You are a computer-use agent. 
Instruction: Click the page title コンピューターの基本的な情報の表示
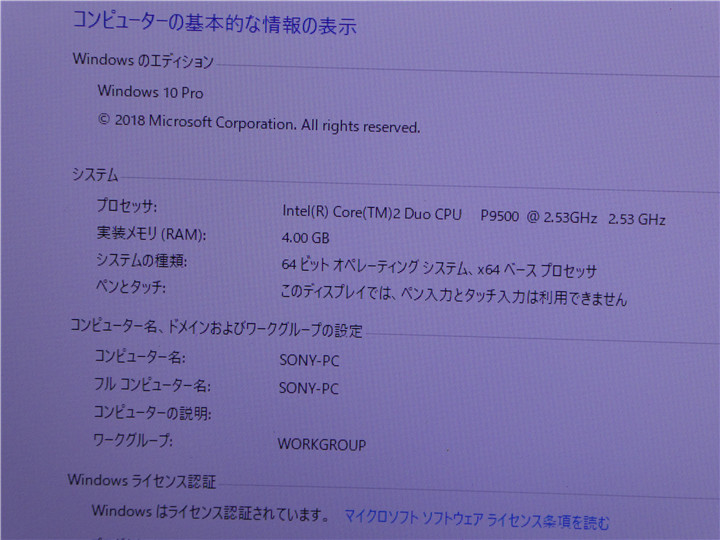(x=215, y=22)
